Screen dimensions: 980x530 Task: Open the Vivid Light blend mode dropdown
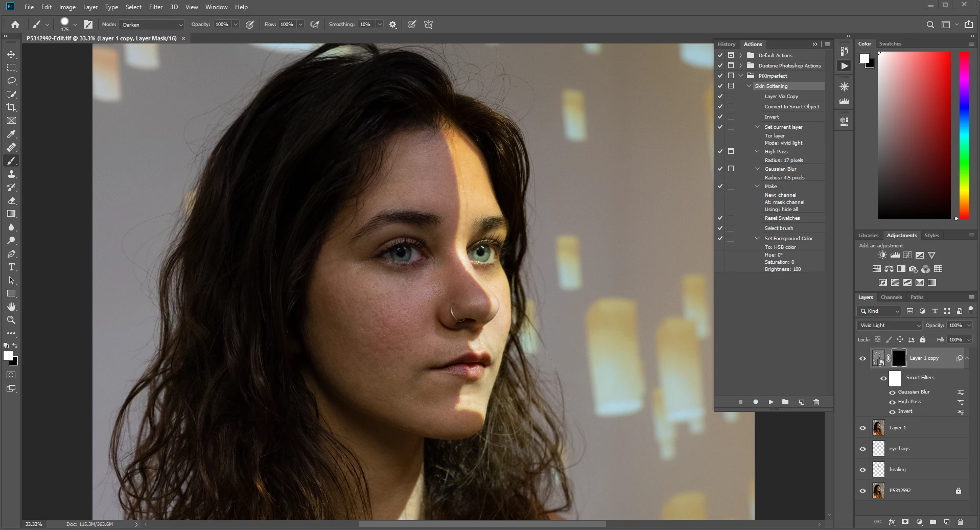889,326
